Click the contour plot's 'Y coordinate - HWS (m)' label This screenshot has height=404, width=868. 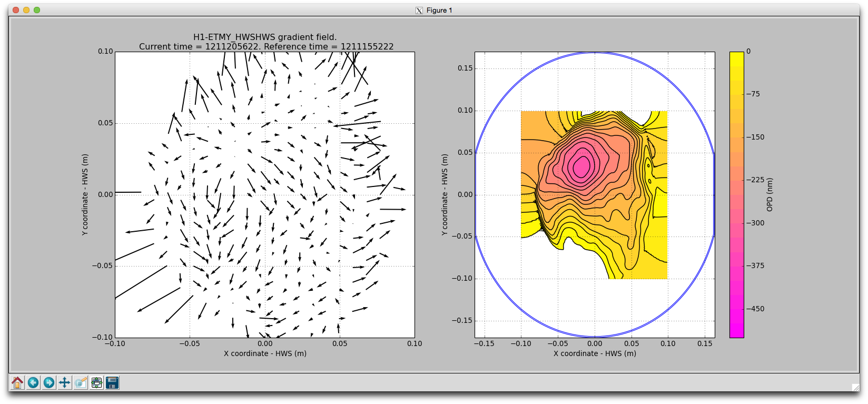pyautogui.click(x=445, y=194)
